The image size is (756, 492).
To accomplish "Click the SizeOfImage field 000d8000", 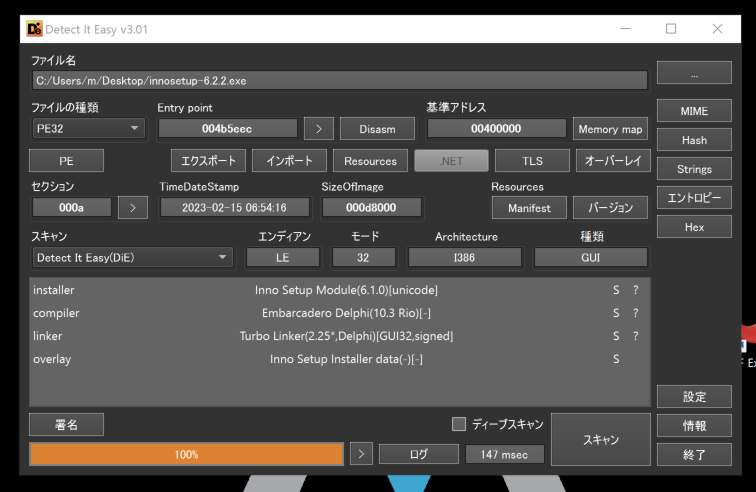I will [x=371, y=207].
